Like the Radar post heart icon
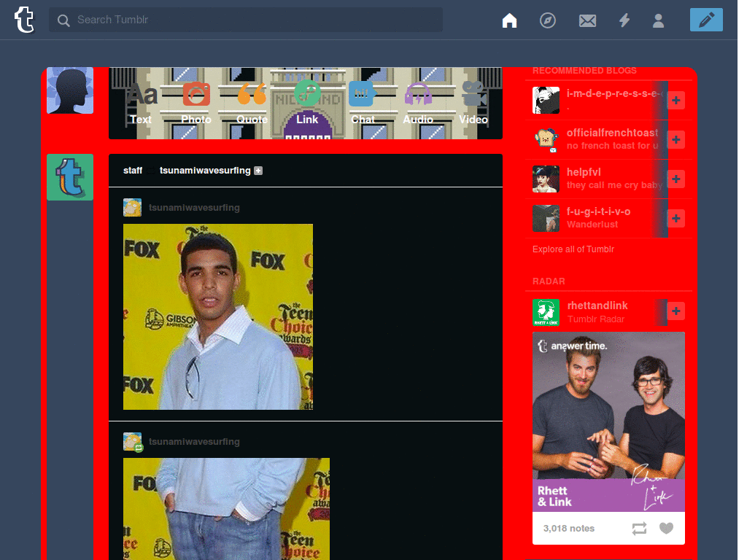Screen dimensions: 747x560 coord(666,528)
